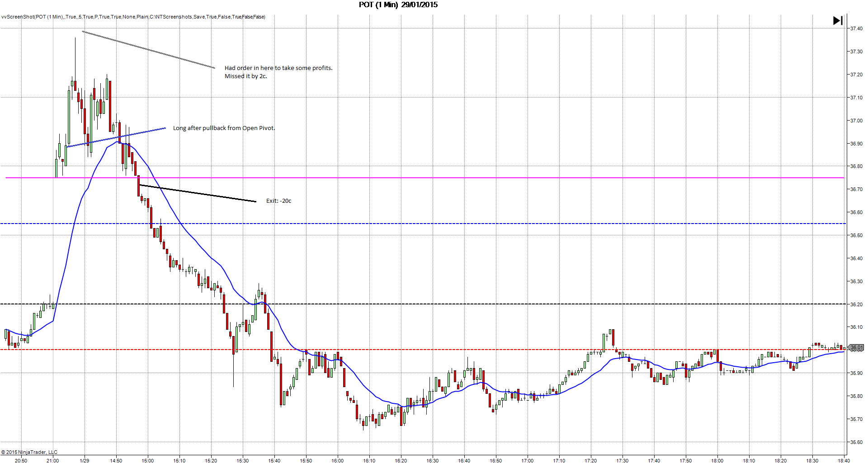The height and width of the screenshot is (467, 868).
Task: Select the gray annotation pointer line
Action: 148,50
